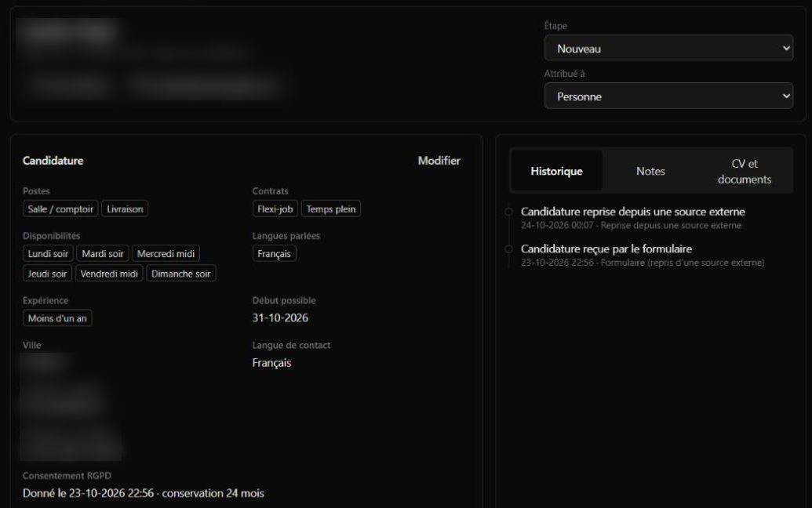The height and width of the screenshot is (508, 812).
Task: Click history entry Candidature reçue par le formulaire
Action: pyautogui.click(x=606, y=249)
